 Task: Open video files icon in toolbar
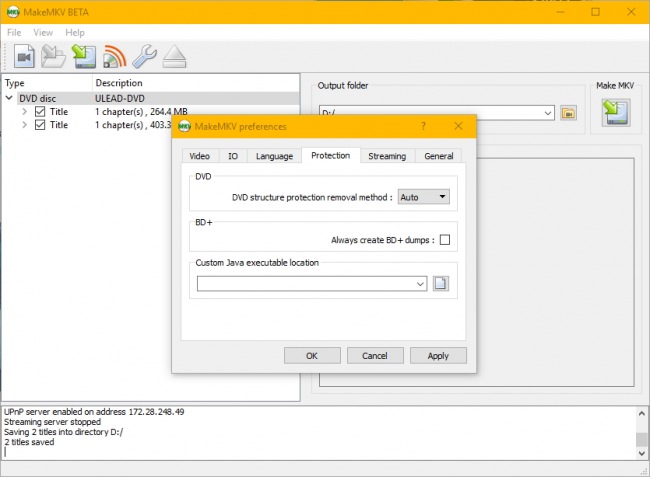click(24, 56)
